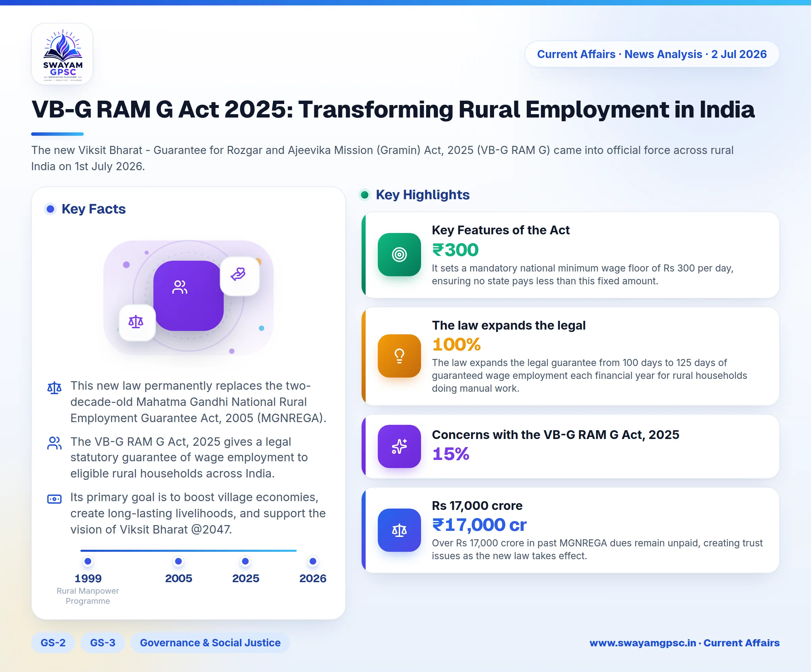This screenshot has width=811, height=672.
Task: Click the 2005 year label
Action: (178, 578)
